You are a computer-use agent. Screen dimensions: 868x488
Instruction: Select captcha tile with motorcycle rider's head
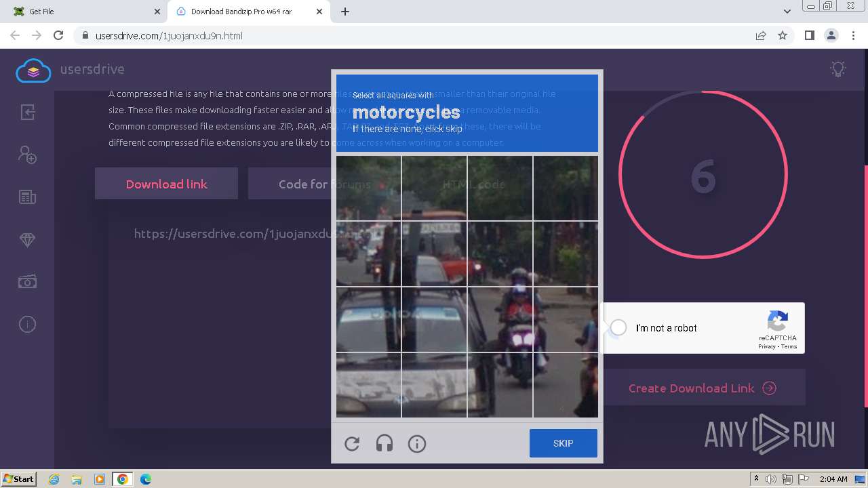500,254
